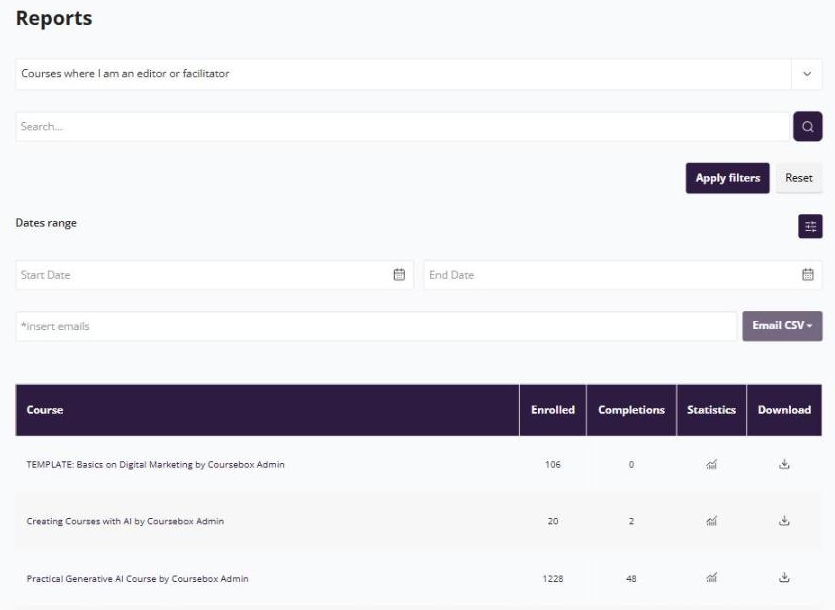
Task: View statistics for TEMPLATE: Basics on Digital Marketing
Action: click(711, 464)
